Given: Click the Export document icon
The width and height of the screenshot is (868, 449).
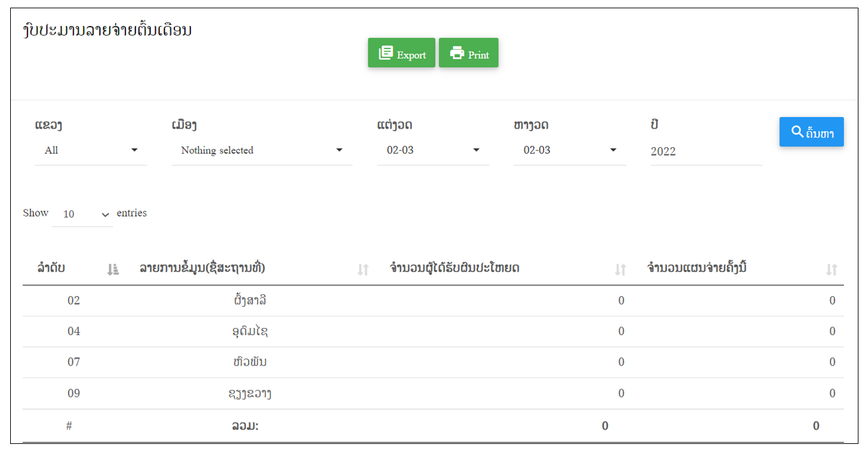Looking at the screenshot, I should point(386,53).
